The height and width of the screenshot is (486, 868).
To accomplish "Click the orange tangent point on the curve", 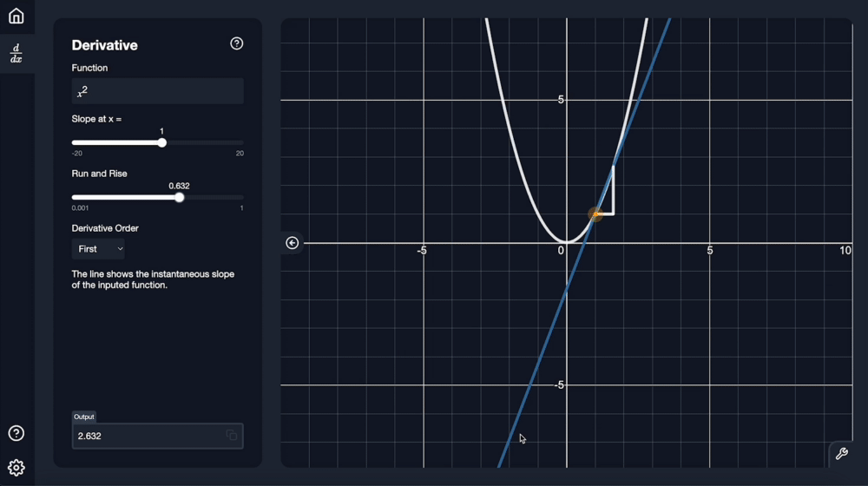I will (595, 214).
